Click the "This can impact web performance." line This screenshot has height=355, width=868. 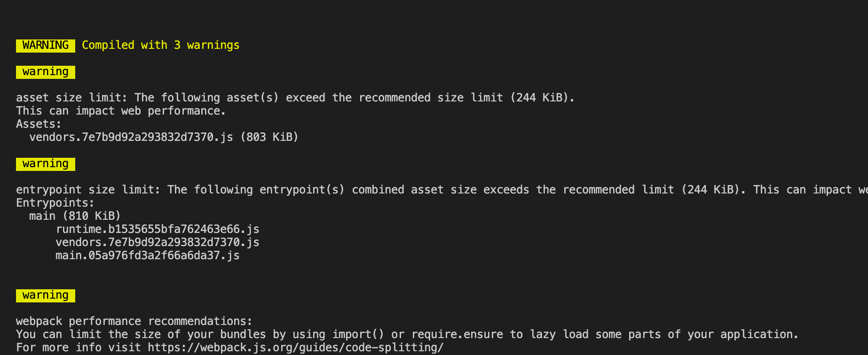pyautogui.click(x=121, y=111)
